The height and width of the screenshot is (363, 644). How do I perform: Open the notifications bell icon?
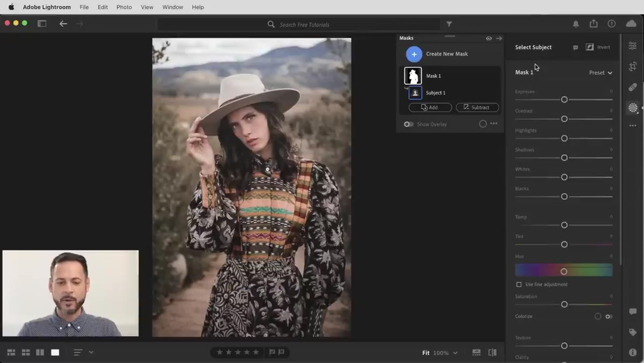click(x=576, y=24)
